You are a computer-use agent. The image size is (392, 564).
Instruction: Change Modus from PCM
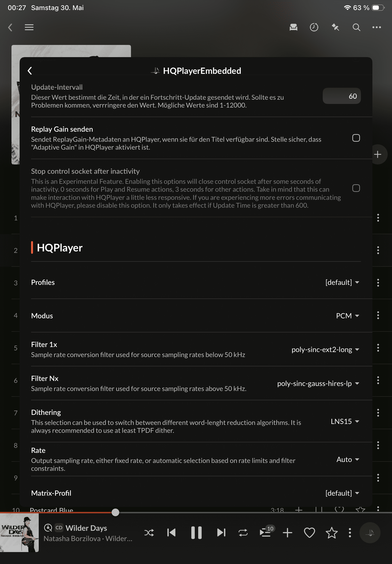tap(347, 316)
